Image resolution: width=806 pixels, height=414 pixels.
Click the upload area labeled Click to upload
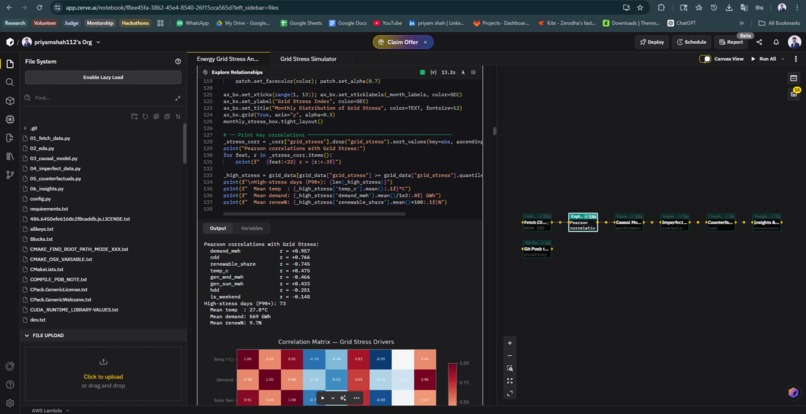[103, 374]
